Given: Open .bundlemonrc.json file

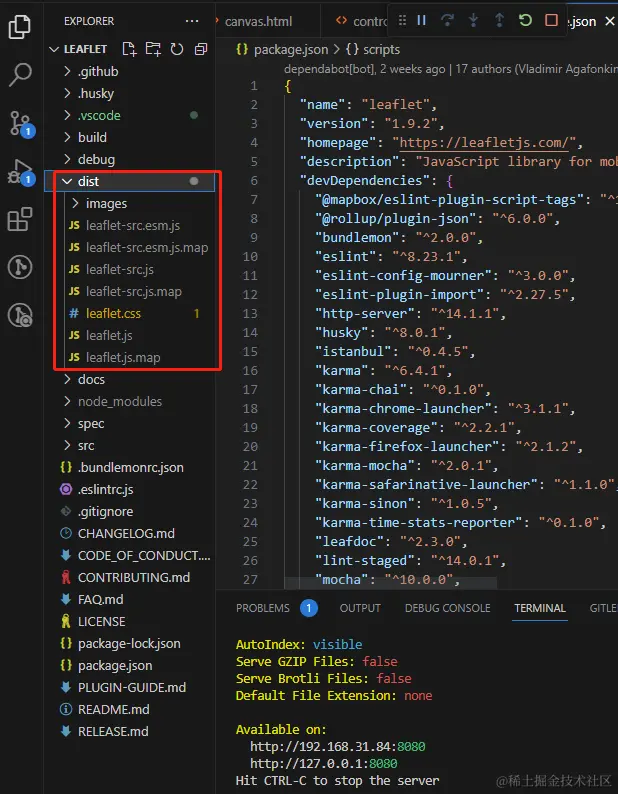Looking at the screenshot, I should pyautogui.click(x=130, y=467).
